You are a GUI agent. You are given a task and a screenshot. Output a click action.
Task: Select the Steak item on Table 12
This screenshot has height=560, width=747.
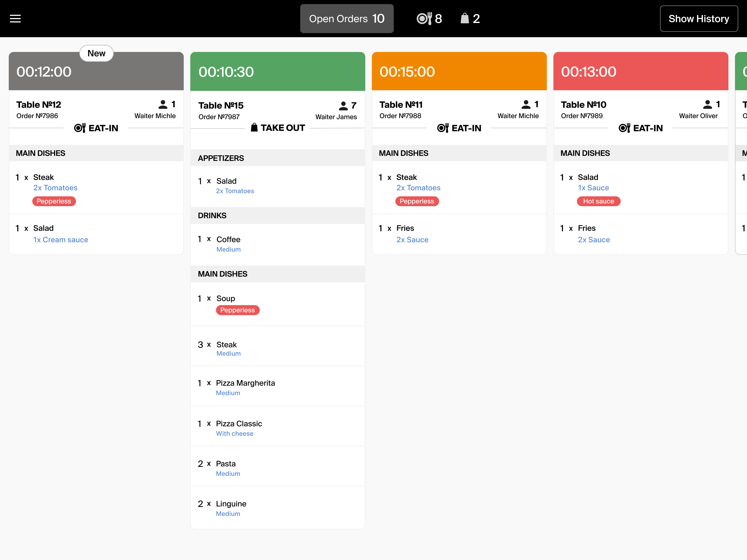pyautogui.click(x=96, y=187)
